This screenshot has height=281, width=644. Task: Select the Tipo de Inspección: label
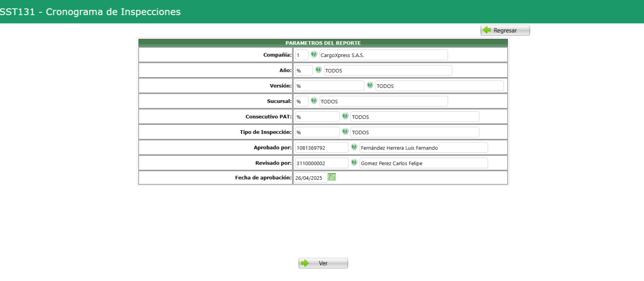pyautogui.click(x=266, y=132)
